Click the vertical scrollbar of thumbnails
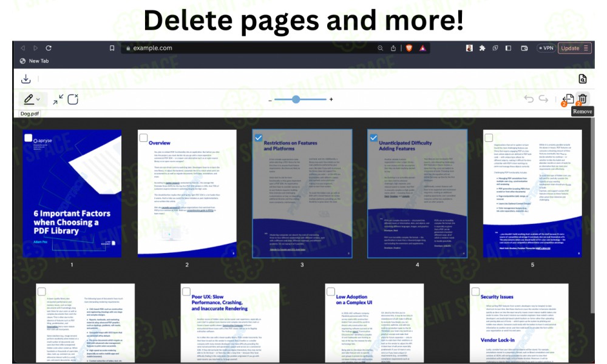Viewport: 607px width, 364px height. coord(592,217)
